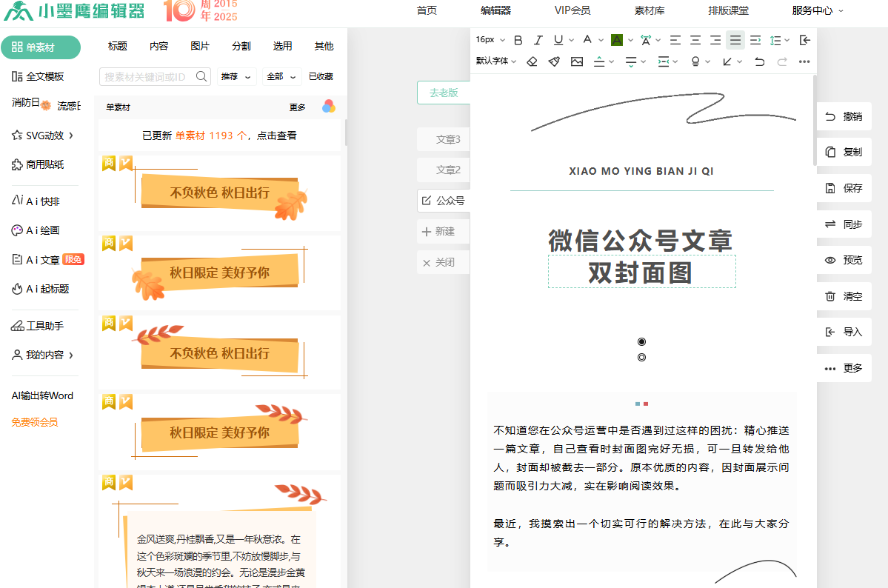The width and height of the screenshot is (888, 588).
Task: Select the filled radio dot in article
Action: click(641, 341)
